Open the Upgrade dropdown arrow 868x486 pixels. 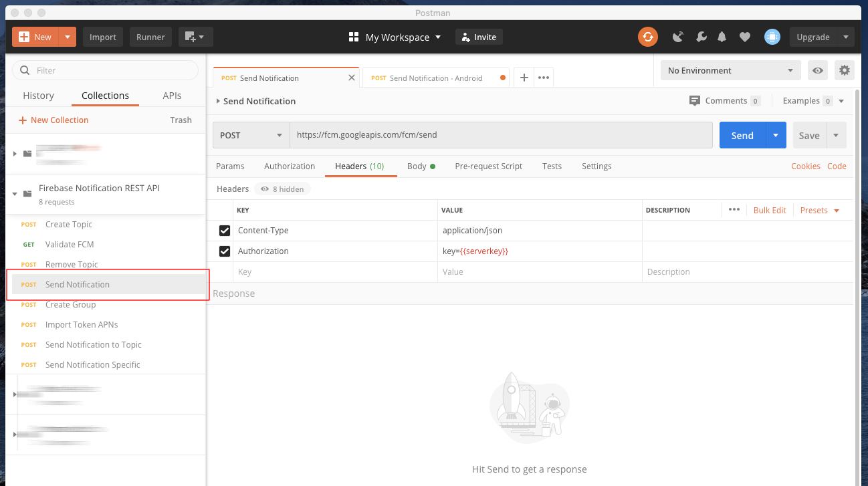pos(845,37)
